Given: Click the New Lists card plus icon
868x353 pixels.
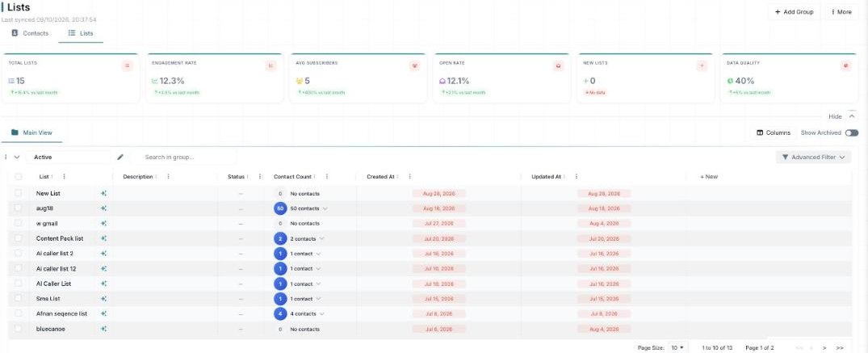Looking at the screenshot, I should pyautogui.click(x=702, y=66).
